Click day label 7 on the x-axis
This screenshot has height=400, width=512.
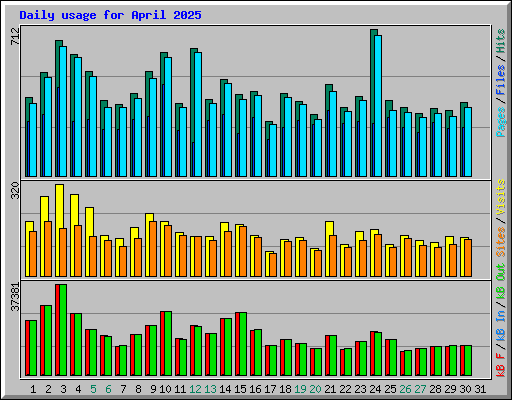click(x=123, y=389)
